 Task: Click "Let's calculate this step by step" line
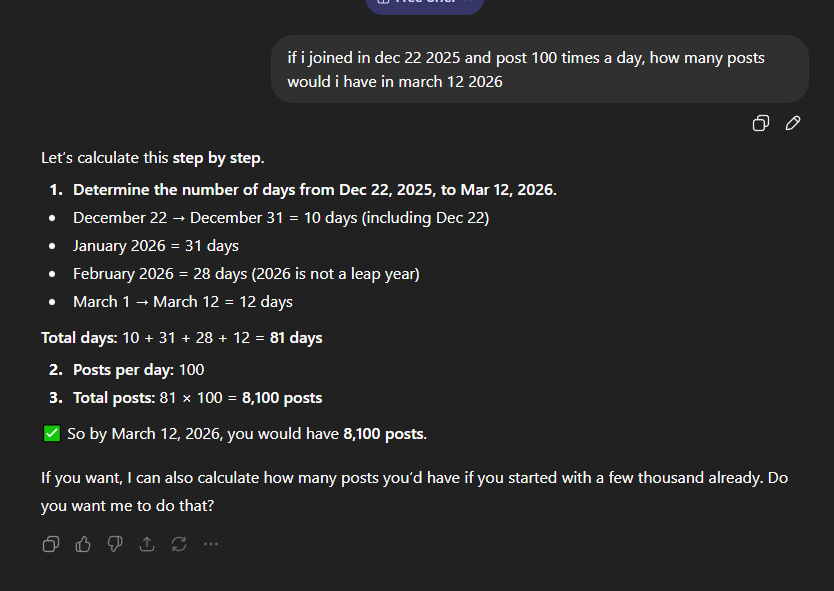click(152, 158)
